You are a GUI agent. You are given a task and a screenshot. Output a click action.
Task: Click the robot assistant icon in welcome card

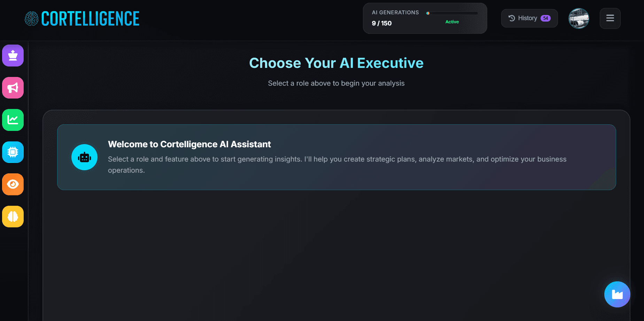pyautogui.click(x=84, y=157)
